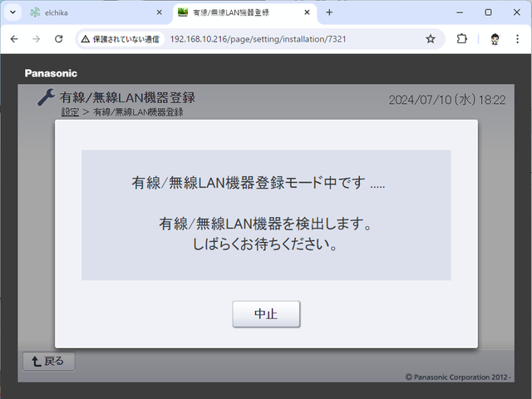Click the Panasonic logo
The image size is (532, 399).
(x=51, y=73)
